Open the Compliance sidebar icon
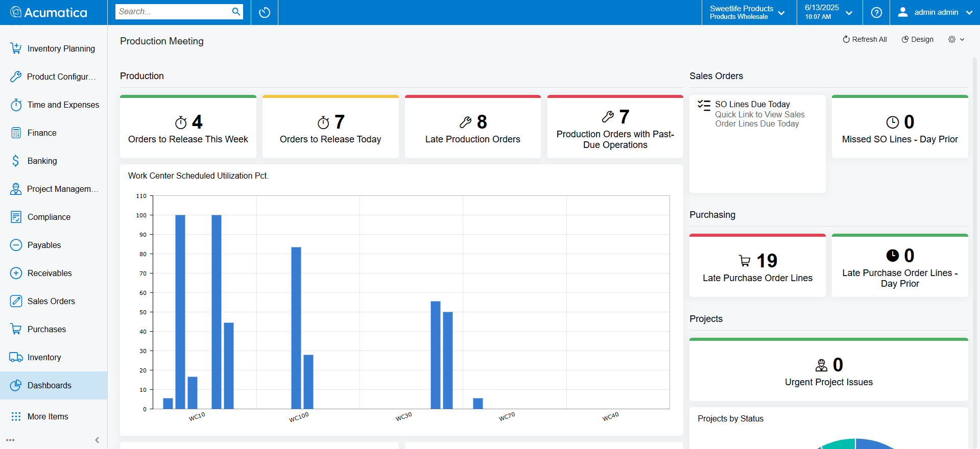Viewport: 980px width, 449px height. (16, 217)
